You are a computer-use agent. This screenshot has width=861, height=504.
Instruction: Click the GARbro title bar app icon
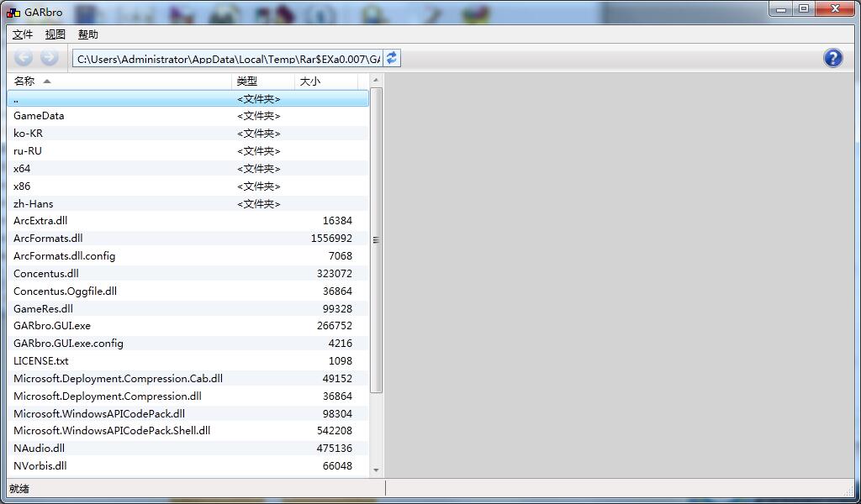pyautogui.click(x=13, y=12)
